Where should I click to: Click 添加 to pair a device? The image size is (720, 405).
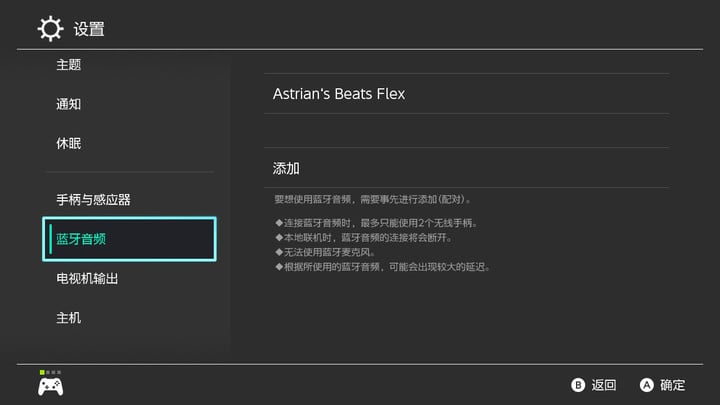pos(467,168)
